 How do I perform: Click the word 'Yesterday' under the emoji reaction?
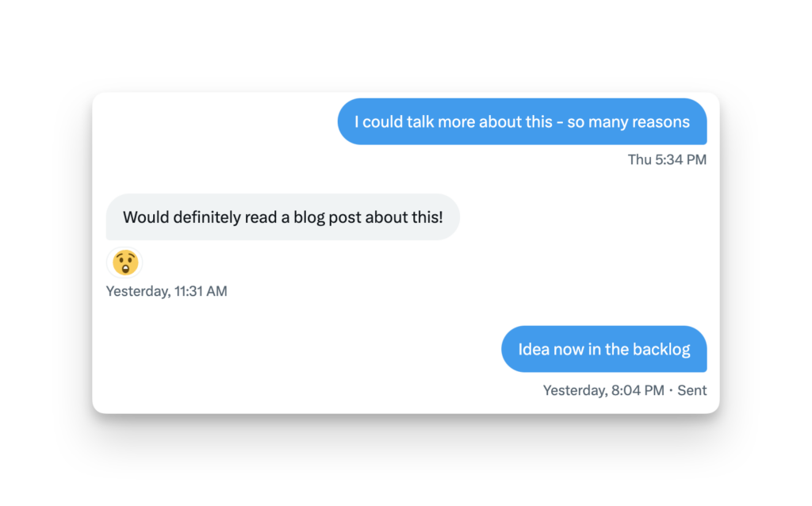[136, 291]
